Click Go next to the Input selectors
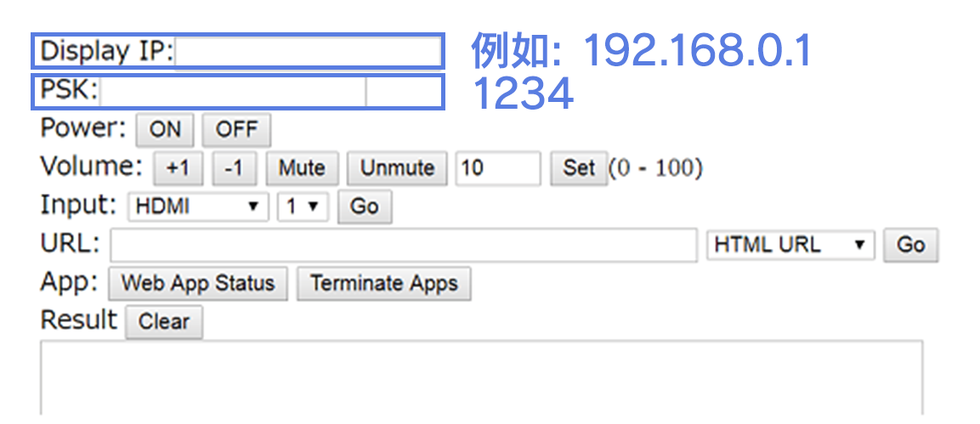This screenshot has height=424, width=980. (x=364, y=206)
